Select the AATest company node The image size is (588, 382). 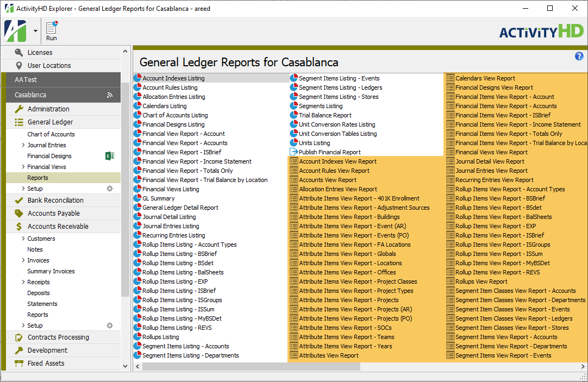(x=64, y=79)
